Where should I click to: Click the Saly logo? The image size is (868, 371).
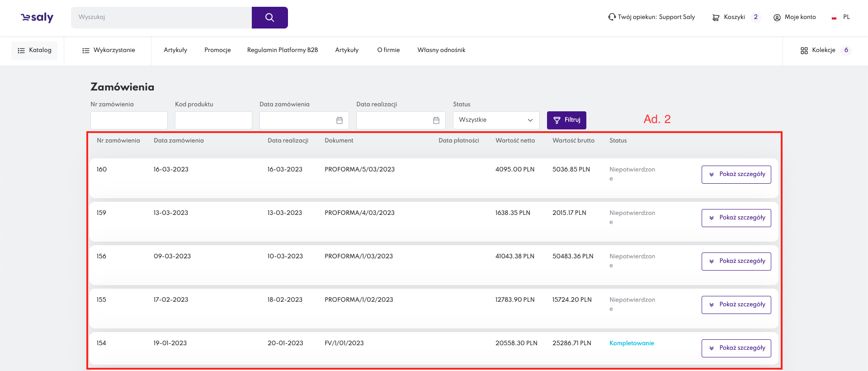[x=37, y=18]
